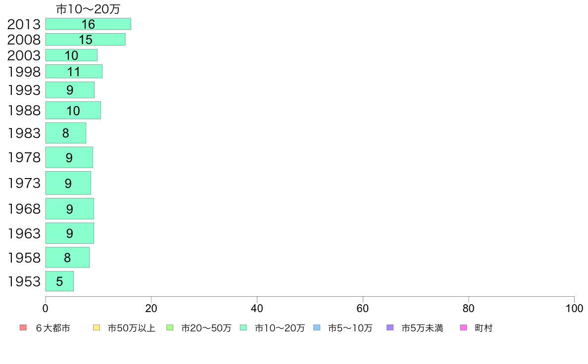Click the purple 市5万未満 legend swatch
The width and height of the screenshot is (588, 364).
(x=390, y=327)
